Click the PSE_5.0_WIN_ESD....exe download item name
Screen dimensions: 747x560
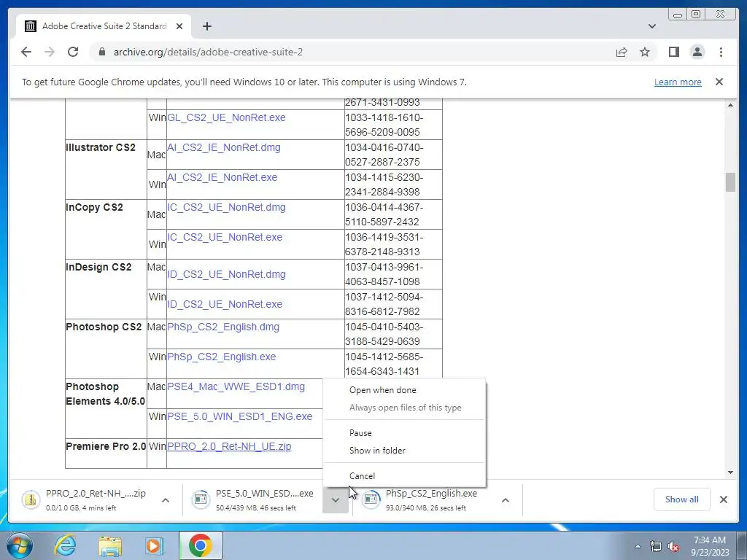pyautogui.click(x=264, y=494)
